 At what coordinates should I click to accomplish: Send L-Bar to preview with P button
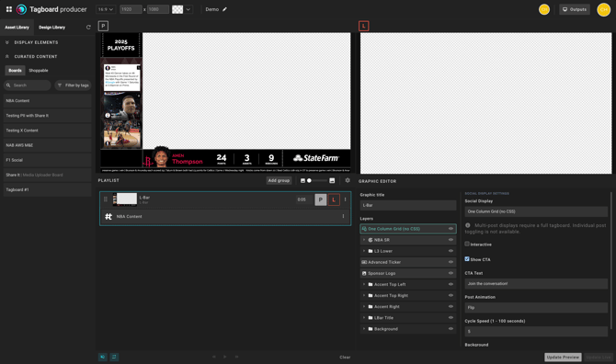[321, 199]
